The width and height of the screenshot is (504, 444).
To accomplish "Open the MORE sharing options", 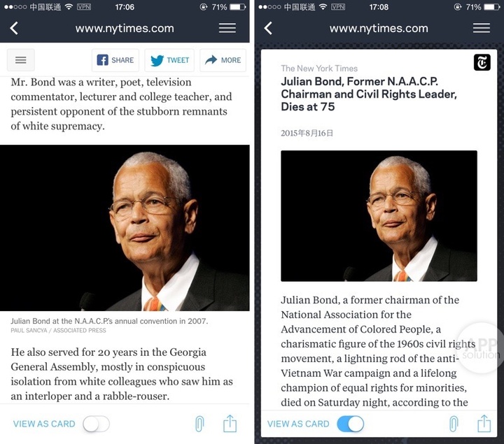I will 223,60.
